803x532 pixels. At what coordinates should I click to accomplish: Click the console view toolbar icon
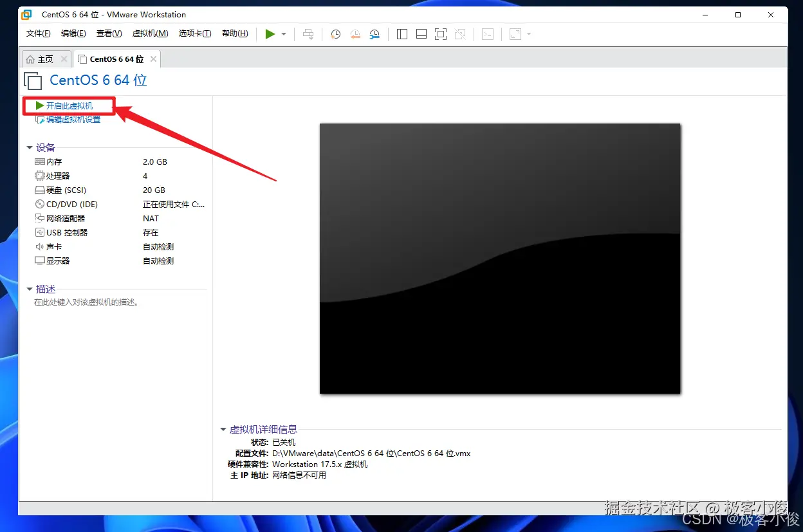[488, 34]
